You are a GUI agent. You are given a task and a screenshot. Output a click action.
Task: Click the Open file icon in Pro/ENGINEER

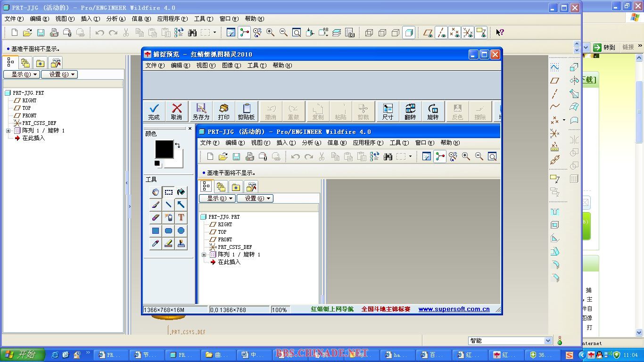27,33
